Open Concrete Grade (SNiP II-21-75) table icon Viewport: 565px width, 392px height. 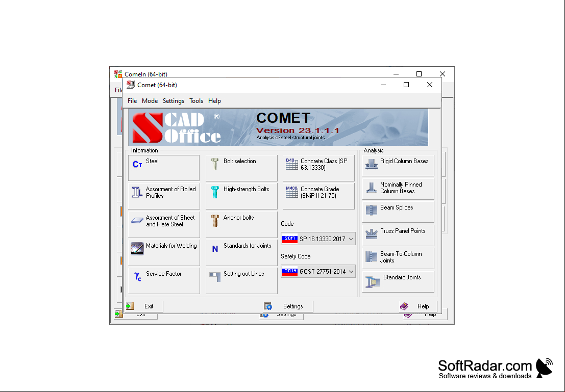pos(292,192)
